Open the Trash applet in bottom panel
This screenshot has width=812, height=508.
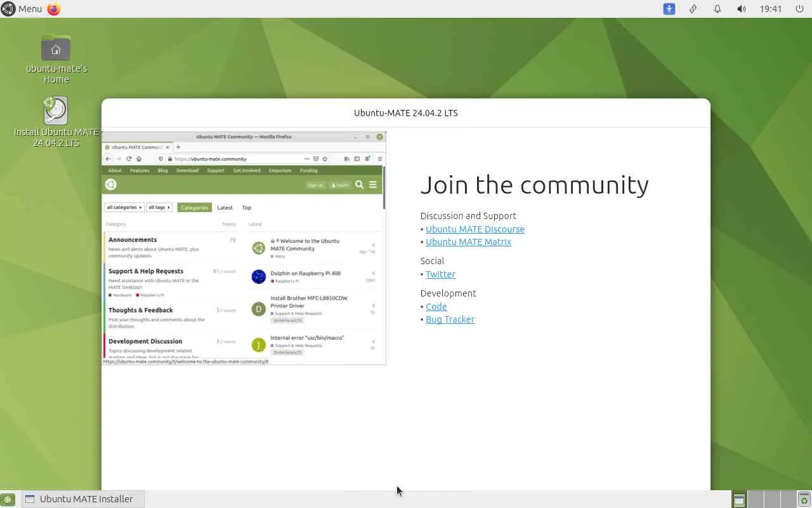tap(804, 499)
